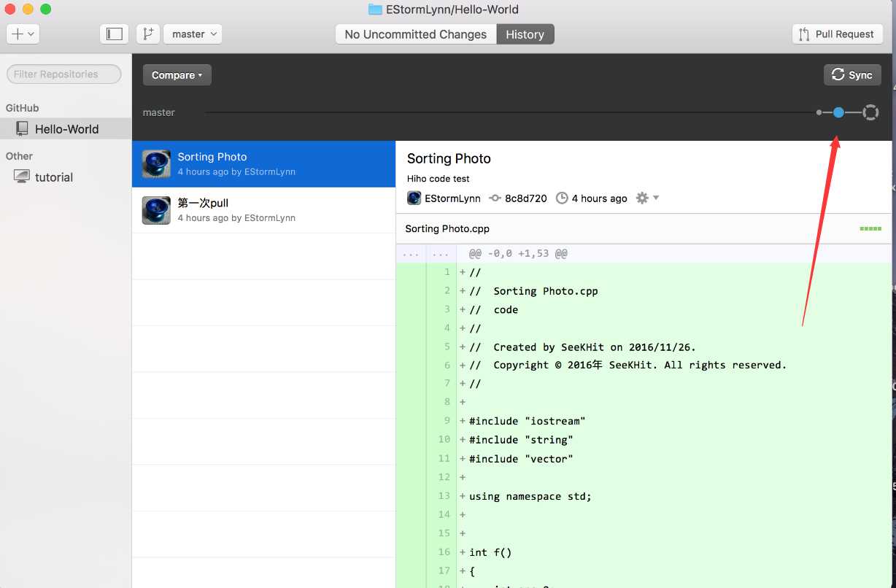Click the commit hash 8c8d720
896x588 pixels.
(525, 198)
